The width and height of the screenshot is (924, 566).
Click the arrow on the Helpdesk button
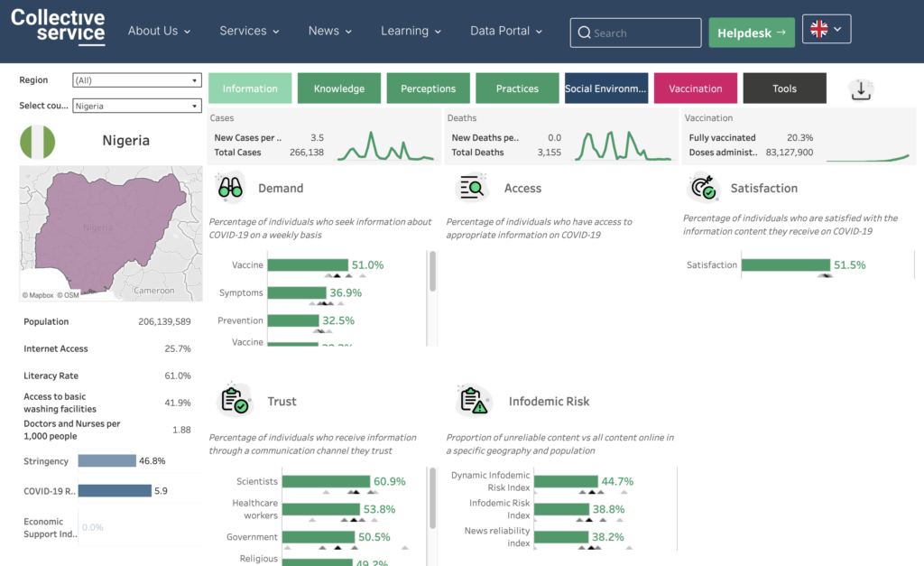(x=781, y=32)
